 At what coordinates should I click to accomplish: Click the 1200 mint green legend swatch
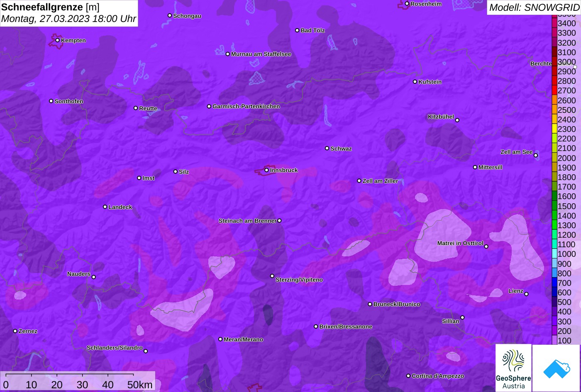click(x=554, y=235)
